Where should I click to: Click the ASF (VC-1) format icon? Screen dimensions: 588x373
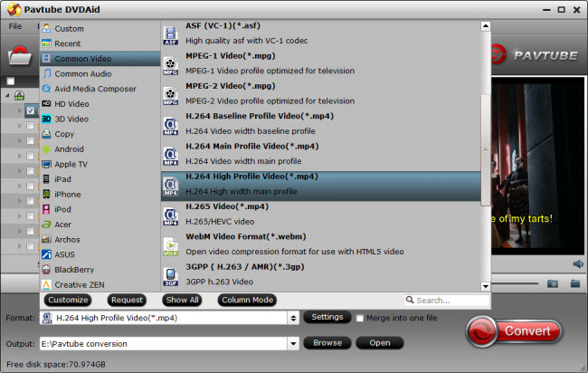click(171, 35)
